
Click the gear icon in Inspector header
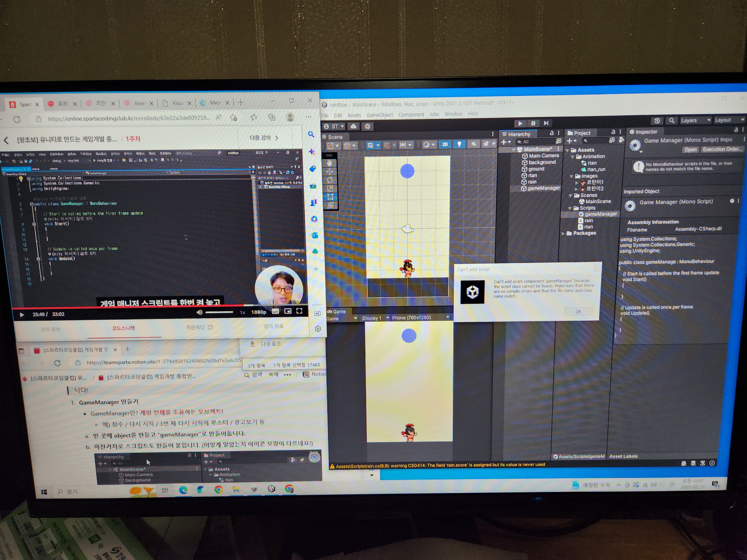pos(635,145)
